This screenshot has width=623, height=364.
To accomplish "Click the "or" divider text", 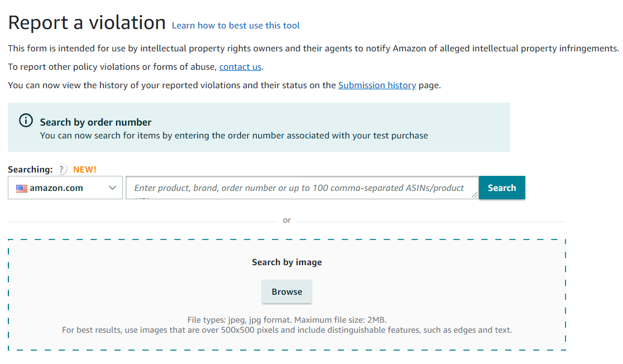I will [287, 220].
